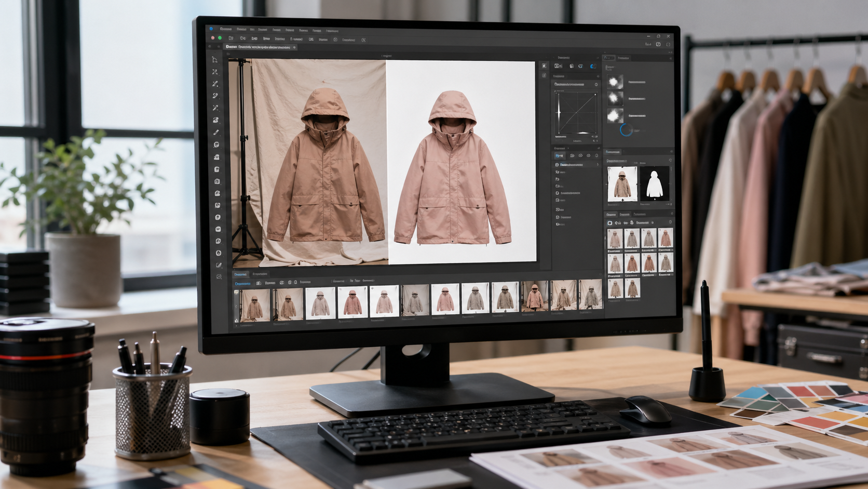Toggle the blue filter chip in the filmstrip toolbar

coord(242,283)
